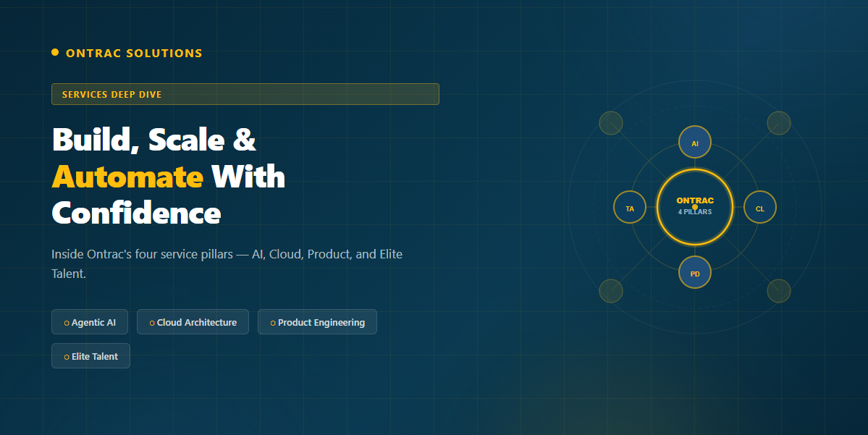Select the PD node below the hub
Screen dimensions: 868x435
pos(695,274)
